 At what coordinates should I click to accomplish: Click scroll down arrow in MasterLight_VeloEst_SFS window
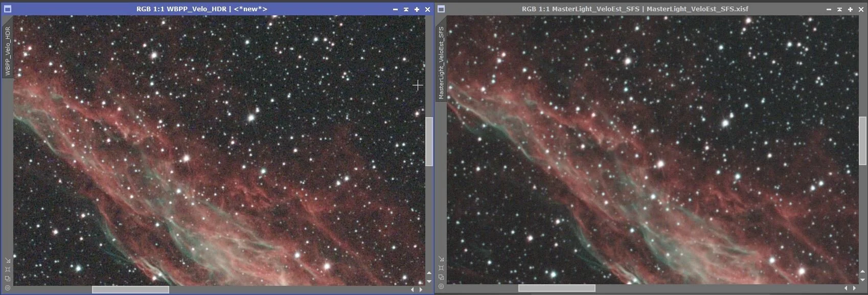click(863, 280)
